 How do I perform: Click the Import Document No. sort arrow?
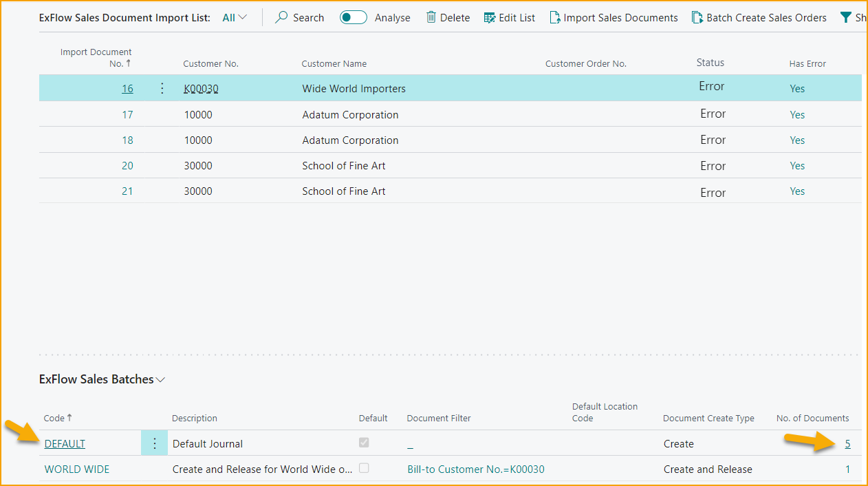coord(129,63)
